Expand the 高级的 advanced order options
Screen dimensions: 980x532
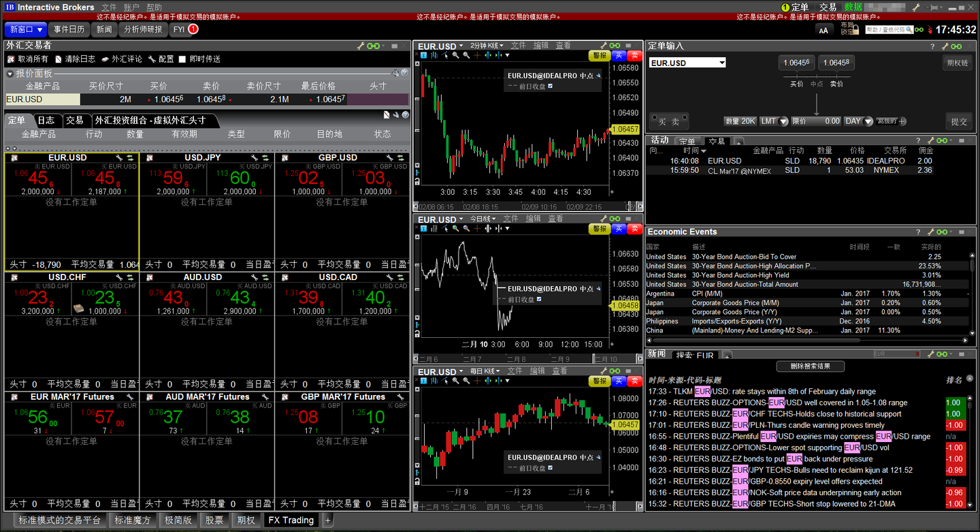coord(892,121)
